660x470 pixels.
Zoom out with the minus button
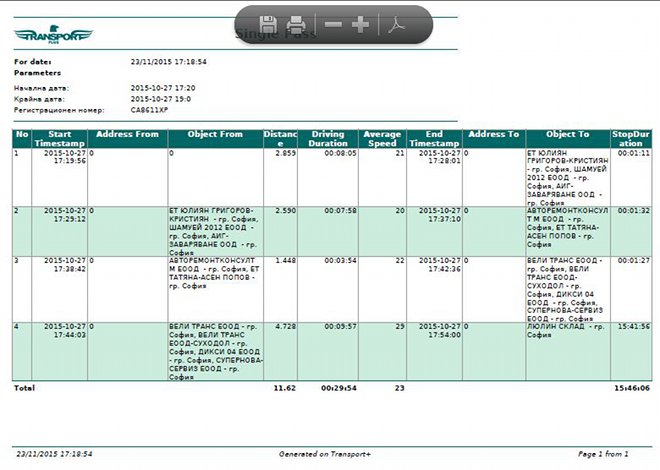(x=334, y=23)
